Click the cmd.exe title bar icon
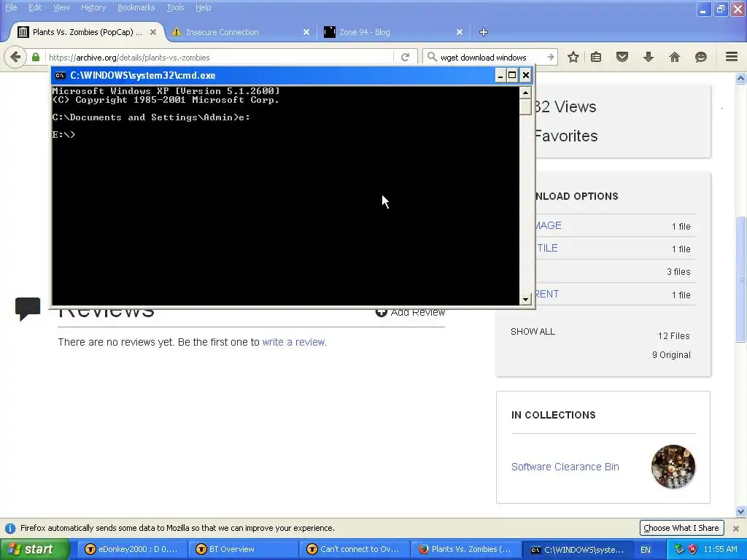747x560 pixels. [60, 75]
